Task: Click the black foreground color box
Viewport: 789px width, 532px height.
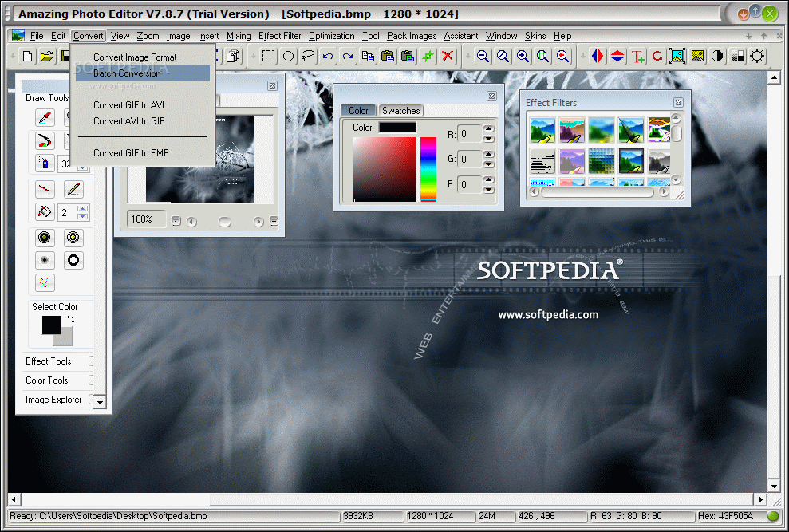Action: point(51,325)
